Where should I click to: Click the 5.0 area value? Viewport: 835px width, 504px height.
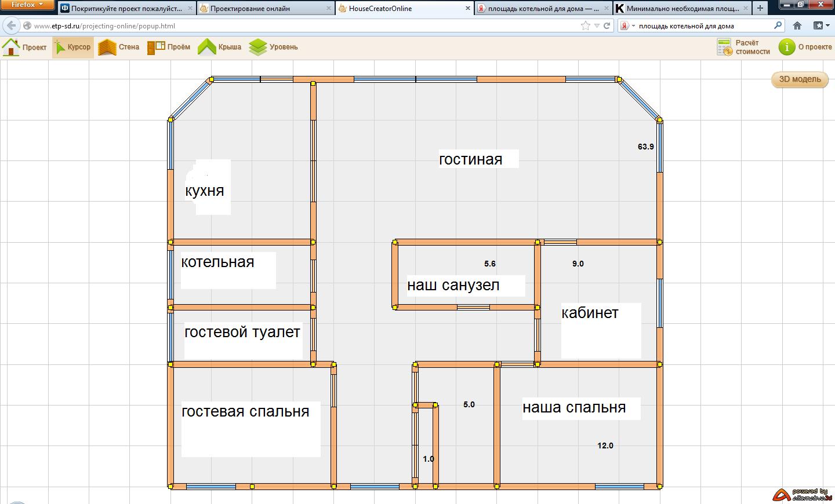pyautogui.click(x=469, y=404)
